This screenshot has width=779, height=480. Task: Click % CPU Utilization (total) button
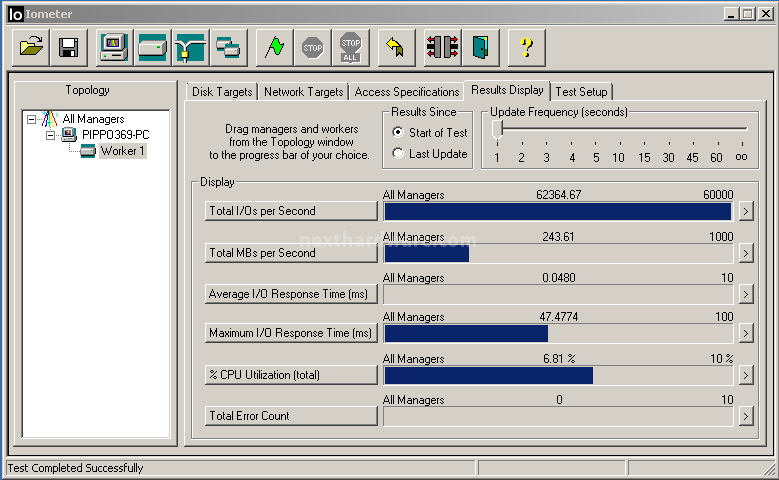pyautogui.click(x=291, y=375)
